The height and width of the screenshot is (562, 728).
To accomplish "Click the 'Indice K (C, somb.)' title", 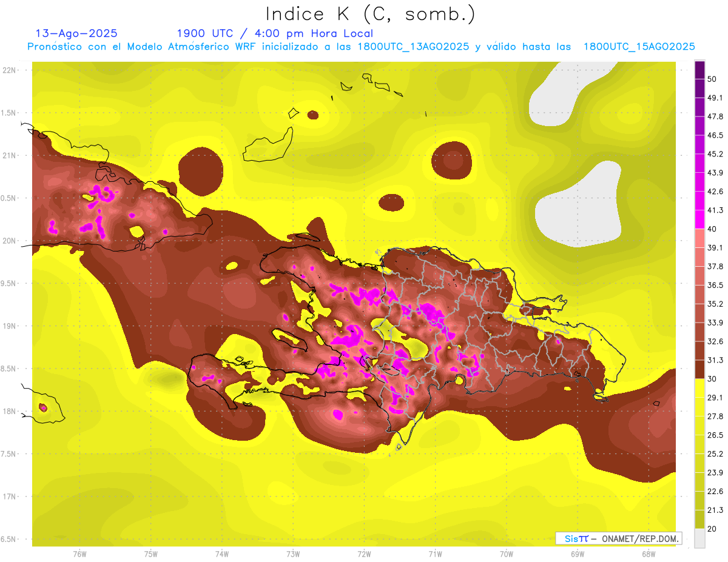I will [371, 15].
